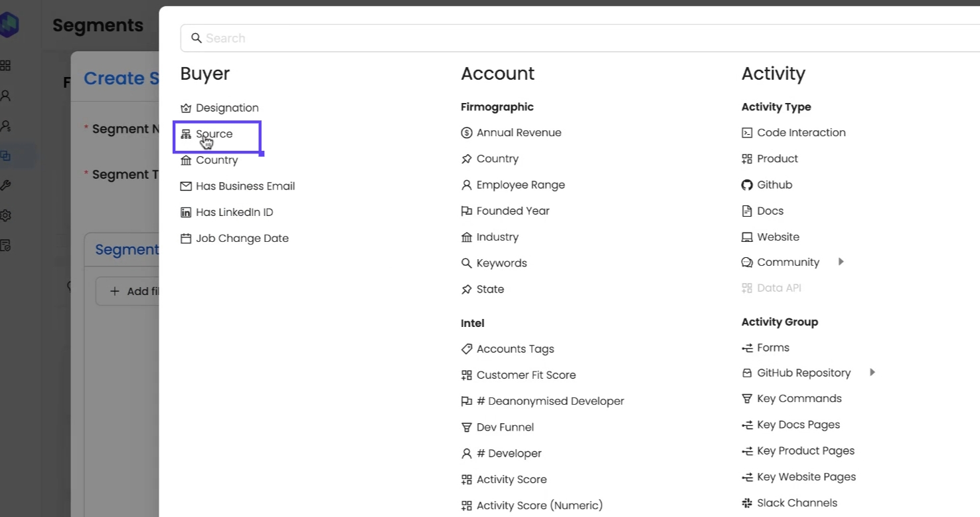The height and width of the screenshot is (517, 980).
Task: Expand the GitHub Repository submenu arrow
Action: click(872, 373)
